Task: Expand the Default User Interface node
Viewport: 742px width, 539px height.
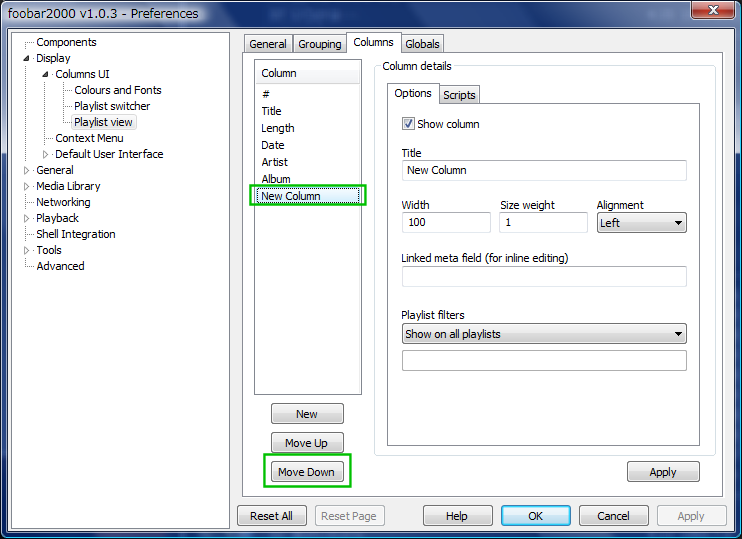Action: click(x=45, y=154)
